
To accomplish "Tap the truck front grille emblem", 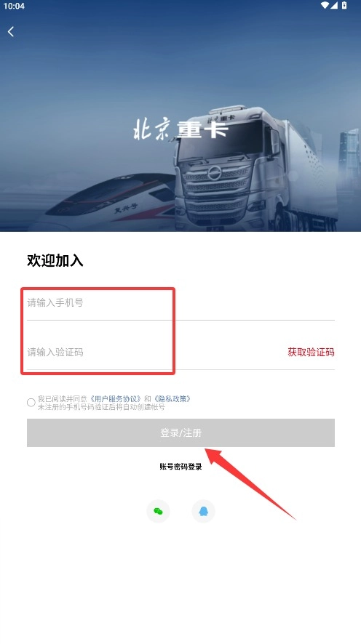I will (214, 173).
